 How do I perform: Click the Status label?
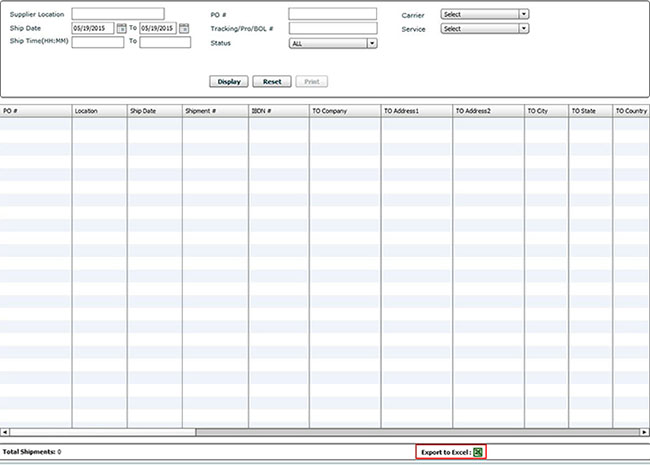[221, 43]
